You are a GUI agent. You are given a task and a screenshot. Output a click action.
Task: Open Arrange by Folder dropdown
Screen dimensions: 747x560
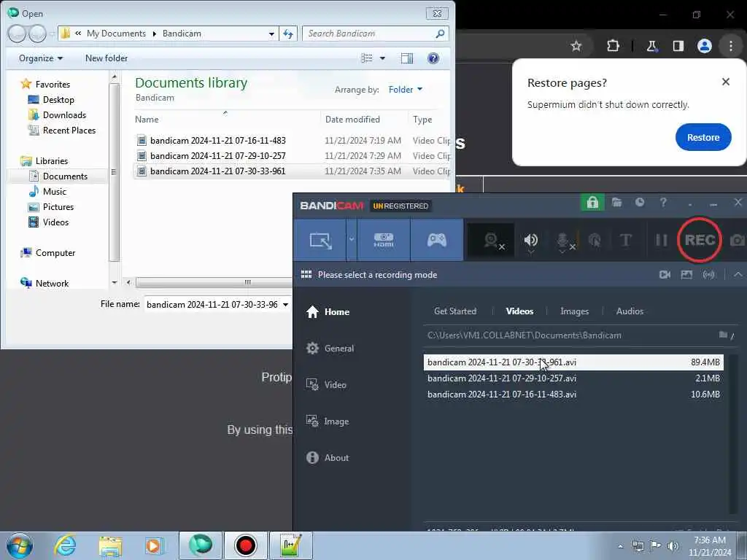pos(405,90)
